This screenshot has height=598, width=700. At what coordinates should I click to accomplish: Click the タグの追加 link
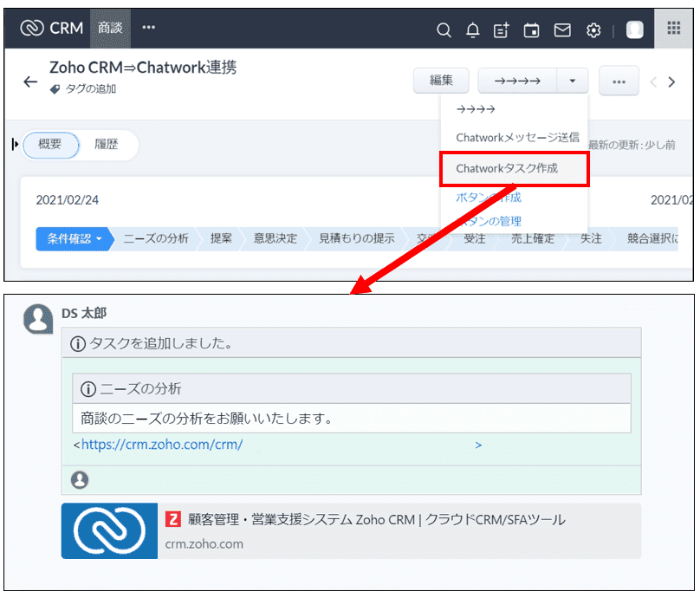pyautogui.click(x=90, y=88)
